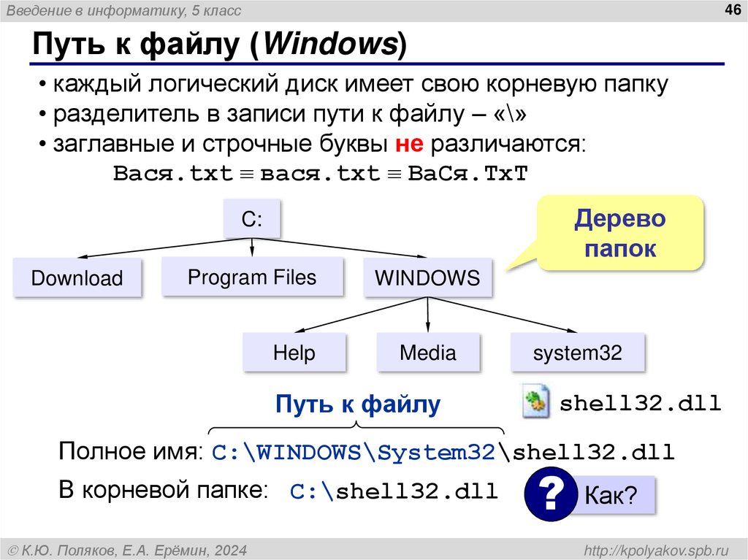Select the Media folder box

tap(427, 352)
